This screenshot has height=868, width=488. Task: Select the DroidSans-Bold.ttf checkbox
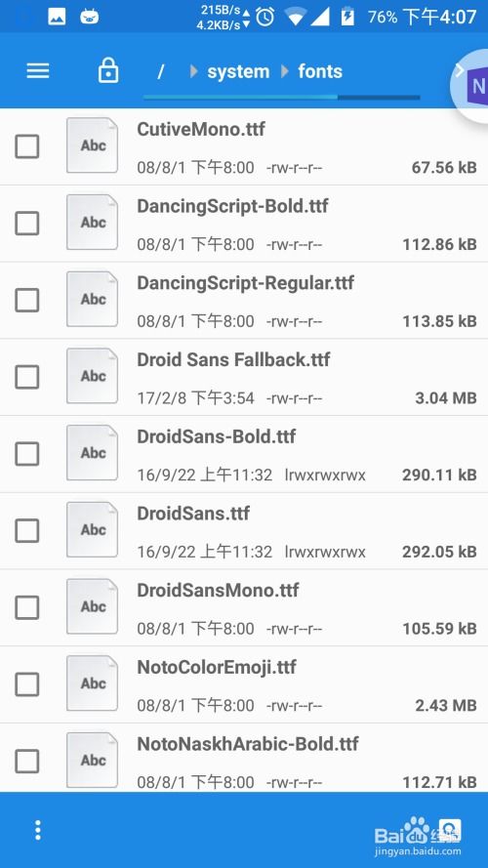26,454
